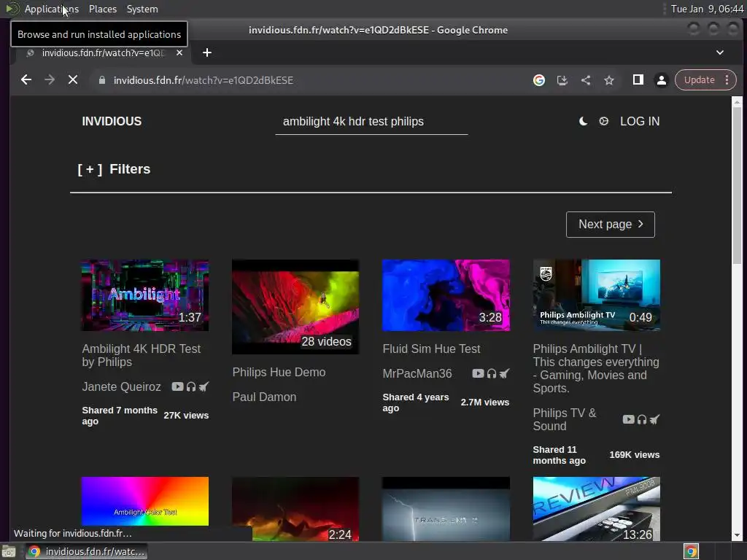This screenshot has height=560, width=747.
Task: Open audio mode for Ambilight 4K HDR Test
Action: click(x=191, y=386)
